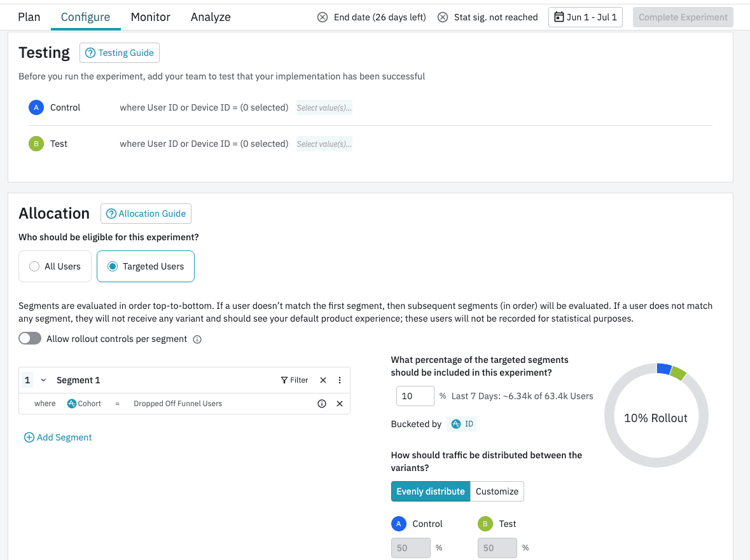Click the calendar icon in date range selector
750x560 pixels.
(559, 17)
